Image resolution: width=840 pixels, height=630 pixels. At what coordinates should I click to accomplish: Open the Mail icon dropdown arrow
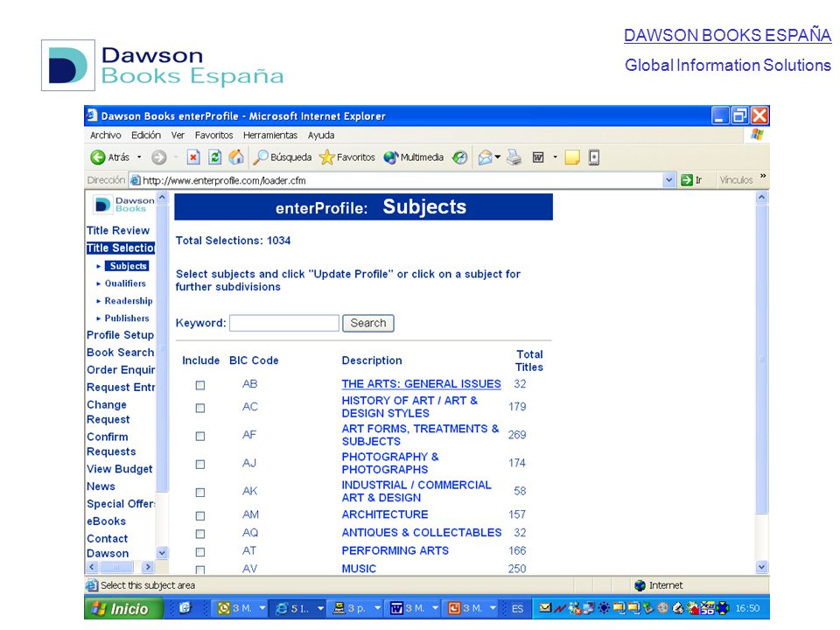click(498, 157)
